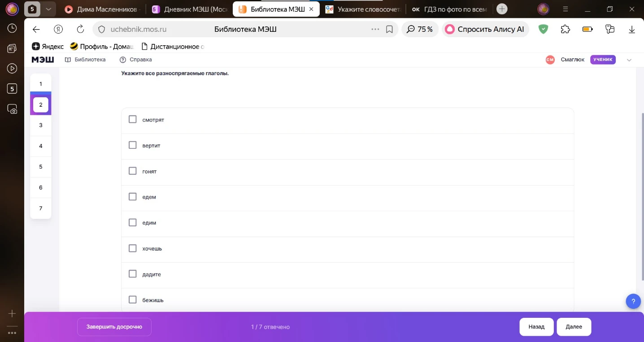Viewport: 644px width, 342px height.
Task: Open the Справка help link
Action: (136, 60)
